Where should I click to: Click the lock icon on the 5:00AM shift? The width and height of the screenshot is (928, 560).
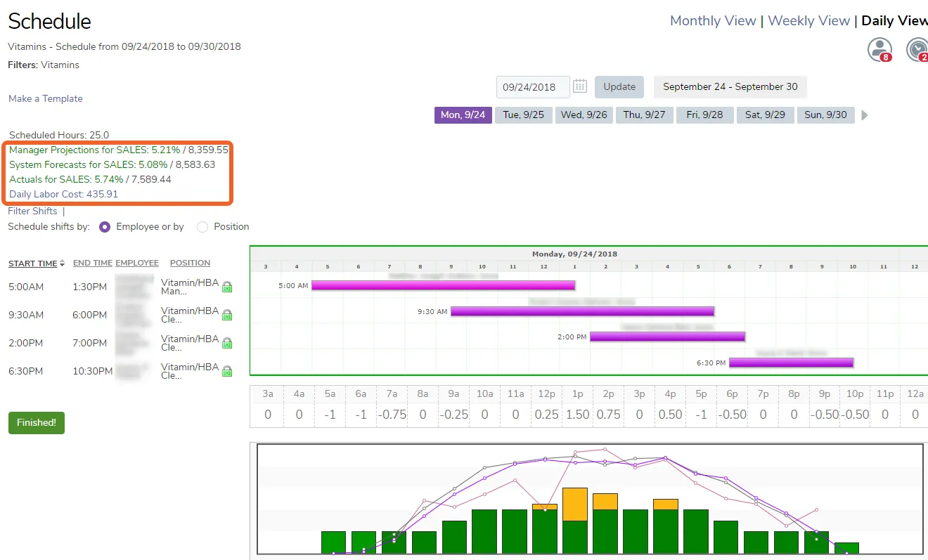227,287
